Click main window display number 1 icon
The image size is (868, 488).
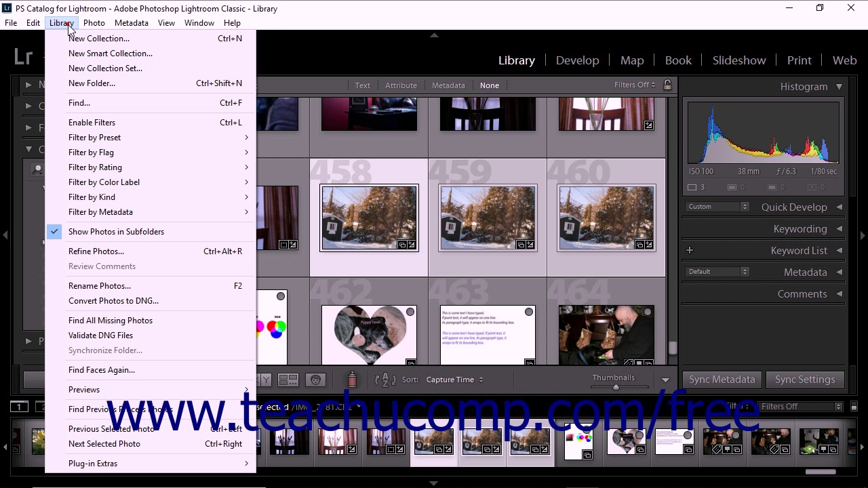(19, 407)
